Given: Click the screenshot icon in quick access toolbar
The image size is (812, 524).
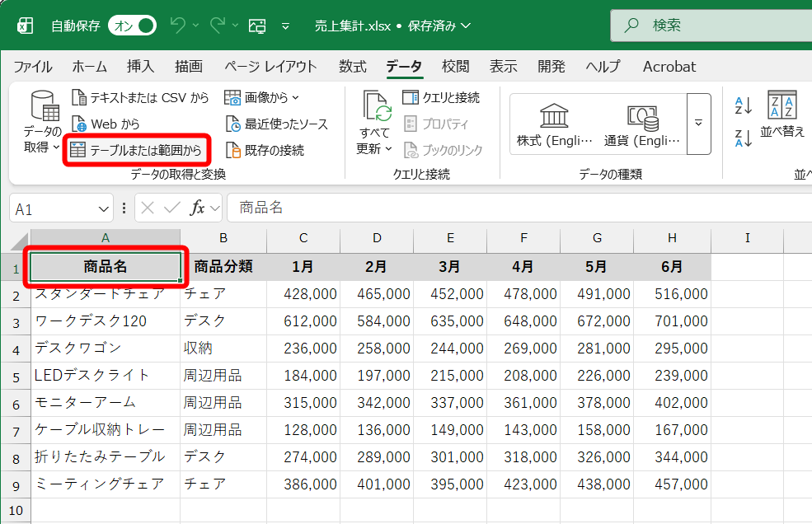Looking at the screenshot, I should click(257, 26).
